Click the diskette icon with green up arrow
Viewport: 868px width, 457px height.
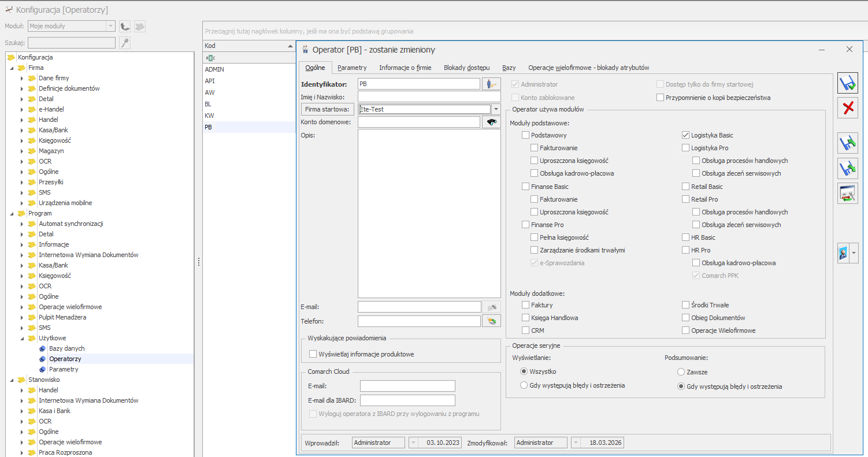click(x=848, y=143)
